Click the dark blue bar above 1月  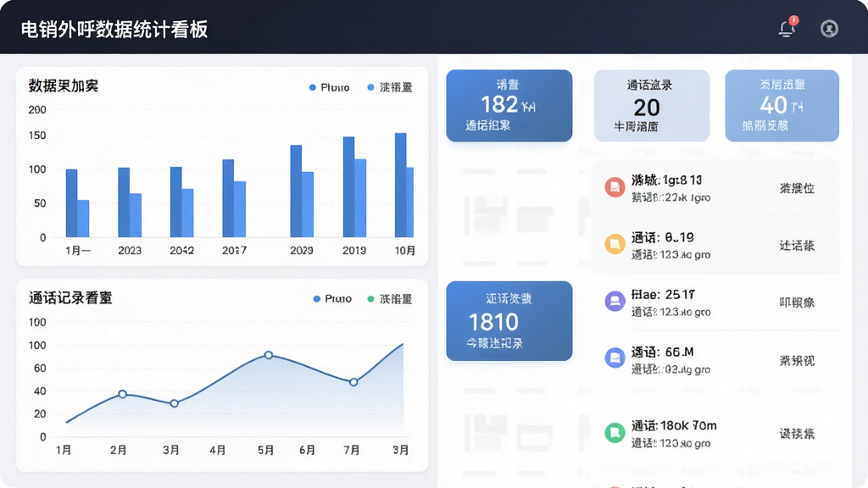pyautogui.click(x=71, y=203)
